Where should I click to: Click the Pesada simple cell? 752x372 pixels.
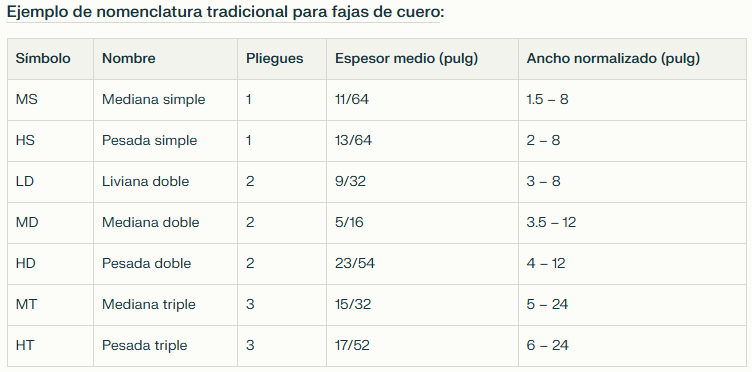tap(165, 141)
